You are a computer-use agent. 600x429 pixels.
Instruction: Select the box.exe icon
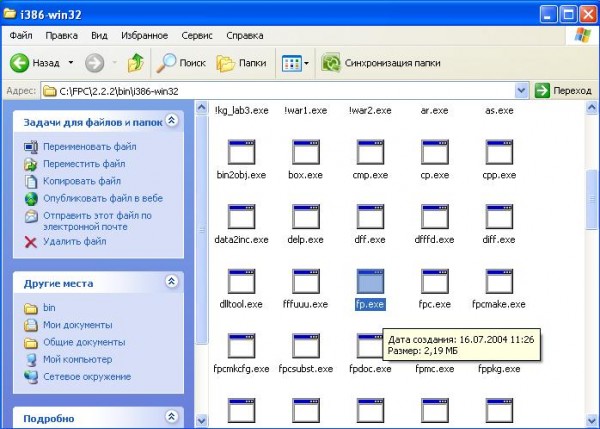pyautogui.click(x=306, y=152)
